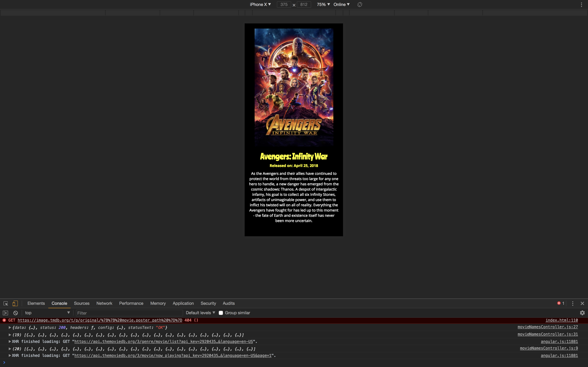Viewport: 588px width, 367px height.
Task: Show the console sidebar
Action: coord(5,313)
